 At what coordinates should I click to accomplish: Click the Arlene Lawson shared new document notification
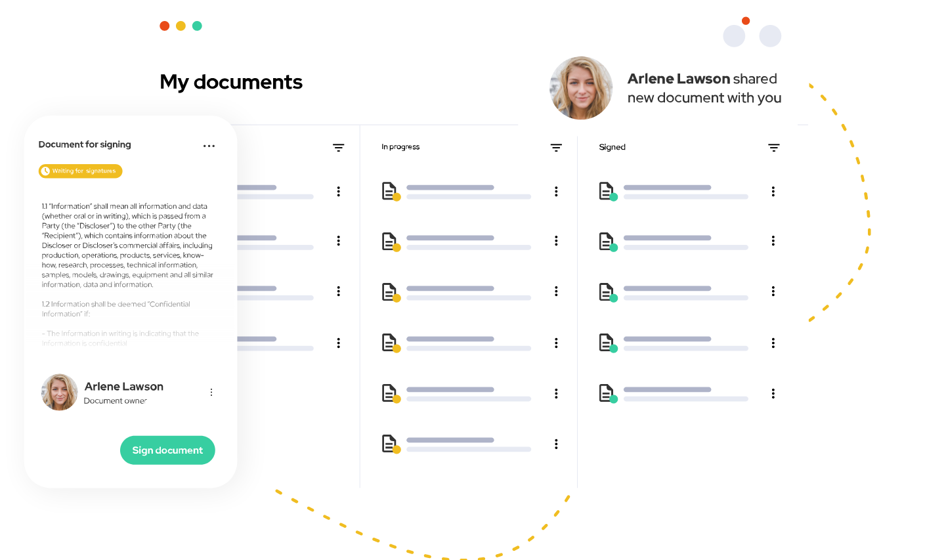[704, 88]
